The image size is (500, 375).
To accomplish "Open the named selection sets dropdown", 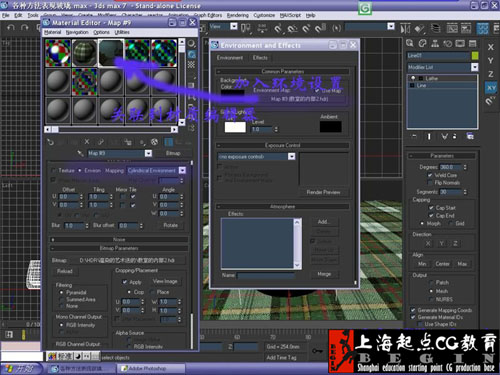I will (391, 26).
